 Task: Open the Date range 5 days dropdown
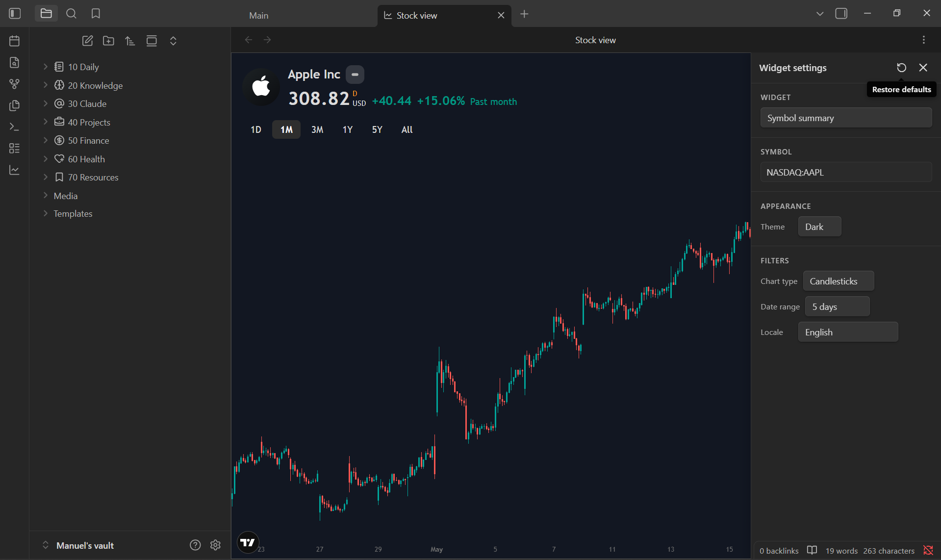pyautogui.click(x=838, y=306)
